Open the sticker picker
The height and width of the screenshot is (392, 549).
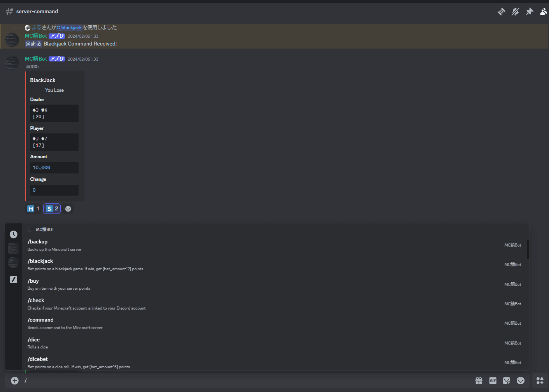(x=507, y=380)
